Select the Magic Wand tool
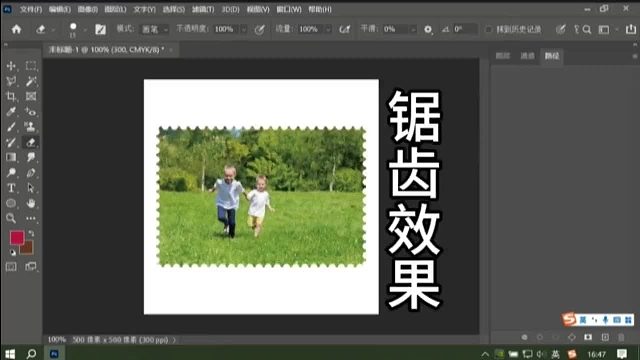This screenshot has width=640, height=360. pos(31,81)
